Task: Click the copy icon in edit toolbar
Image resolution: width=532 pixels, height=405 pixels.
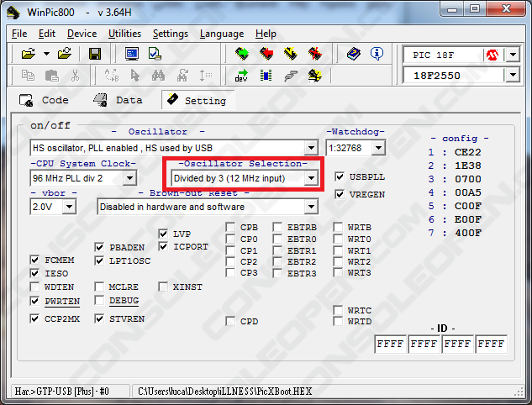Action: coord(28,76)
